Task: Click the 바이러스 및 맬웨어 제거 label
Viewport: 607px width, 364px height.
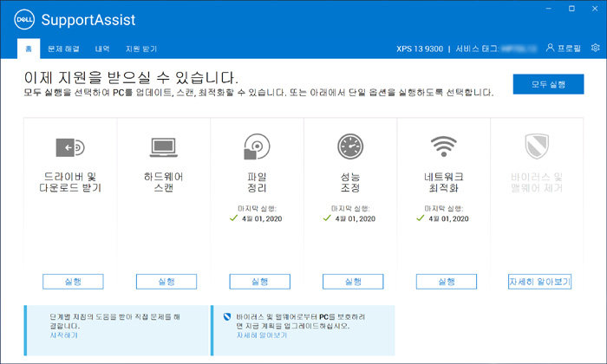Action: 537,182
